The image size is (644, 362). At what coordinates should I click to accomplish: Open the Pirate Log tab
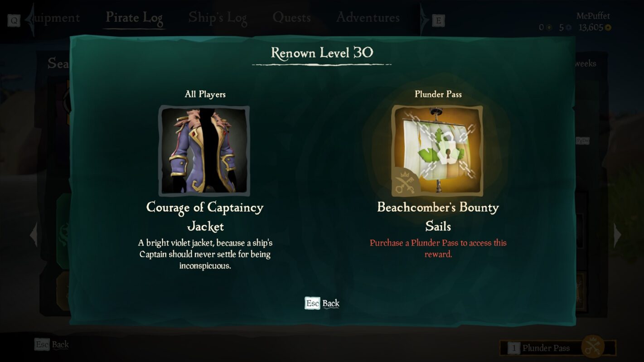134,18
